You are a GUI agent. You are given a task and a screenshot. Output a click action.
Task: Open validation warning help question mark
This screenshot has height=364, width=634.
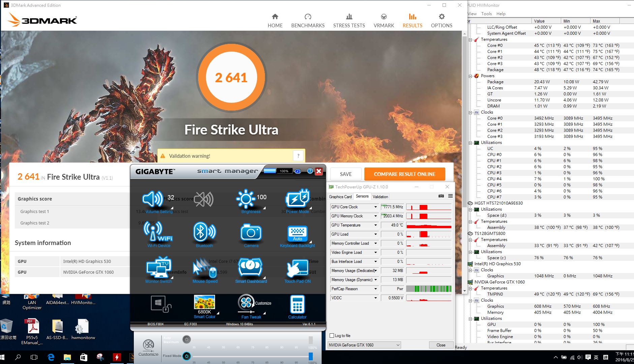pyautogui.click(x=298, y=156)
